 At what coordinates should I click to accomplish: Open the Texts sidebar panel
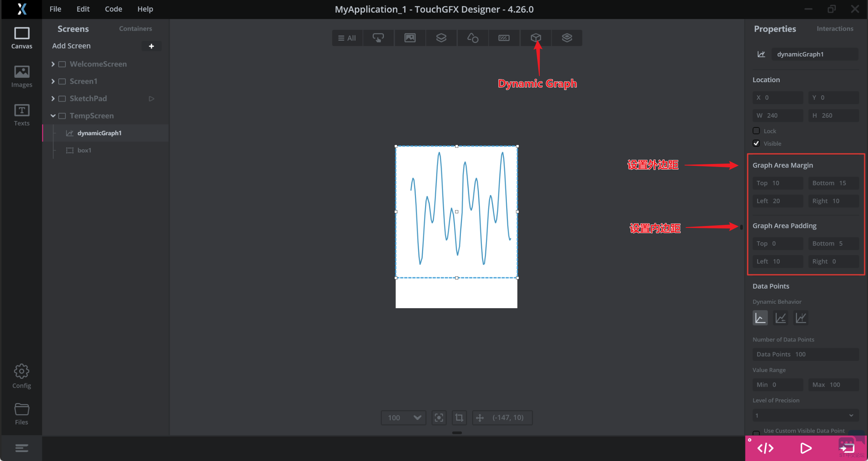[x=22, y=115]
